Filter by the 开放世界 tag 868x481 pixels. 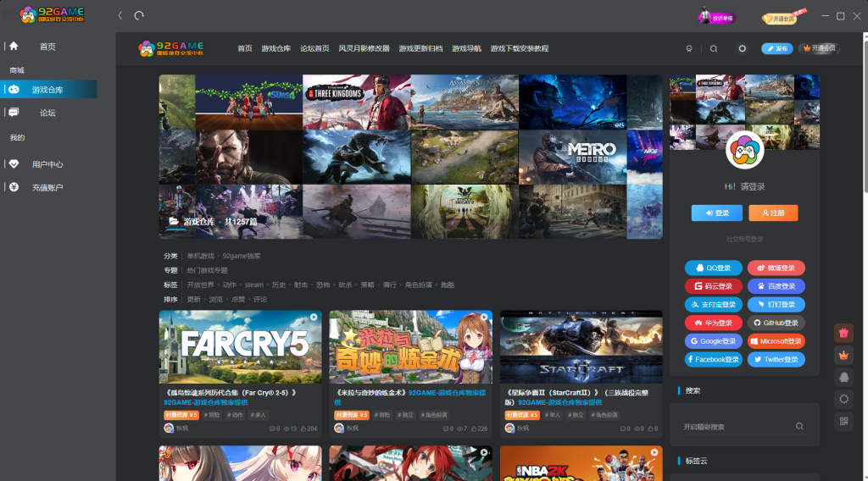point(201,285)
